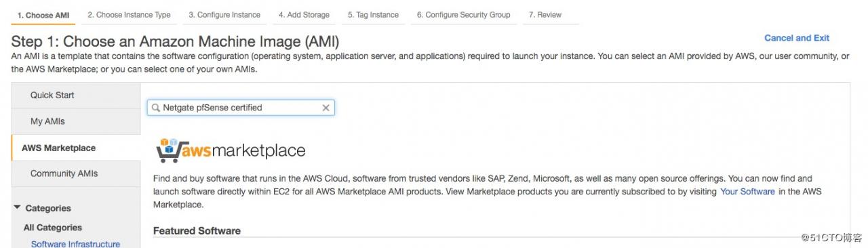Viewport: 868px width, 248px height.
Task: Go to 7. Review step
Action: pyautogui.click(x=545, y=15)
